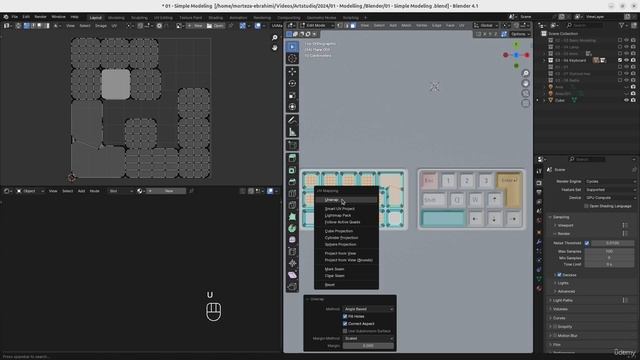Click the Options button in 3D viewport header
The height and width of the screenshot is (360, 640).
(x=520, y=34)
